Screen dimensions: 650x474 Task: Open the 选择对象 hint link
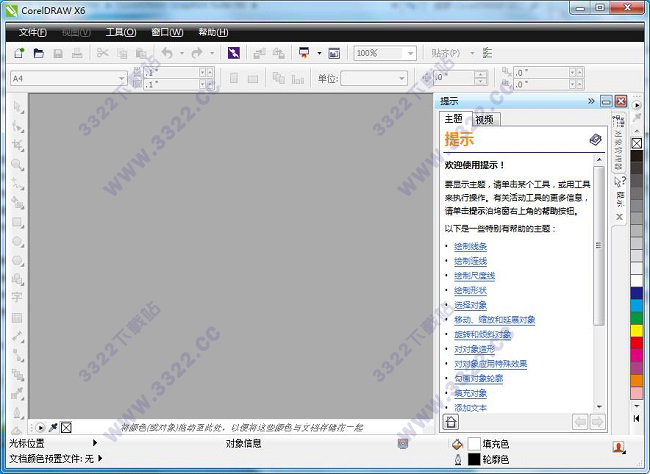point(470,305)
